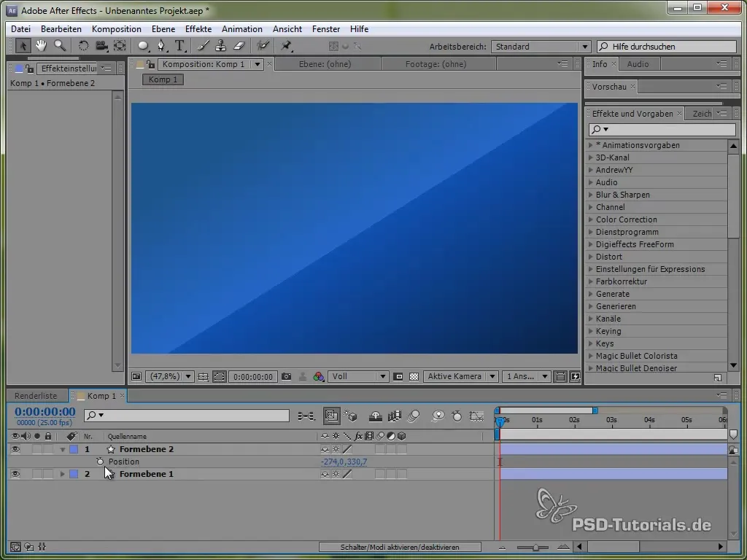Select the Text tool
The image size is (747, 560).
point(179,46)
